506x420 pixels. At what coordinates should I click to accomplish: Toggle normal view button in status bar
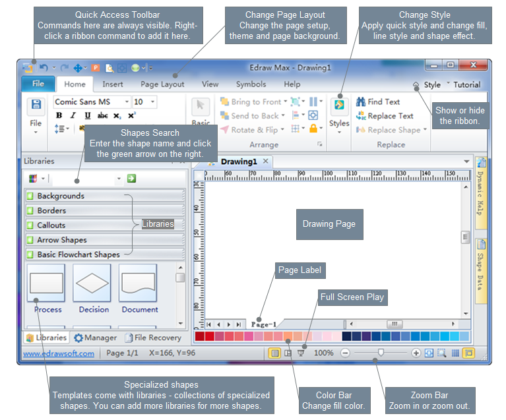(274, 353)
